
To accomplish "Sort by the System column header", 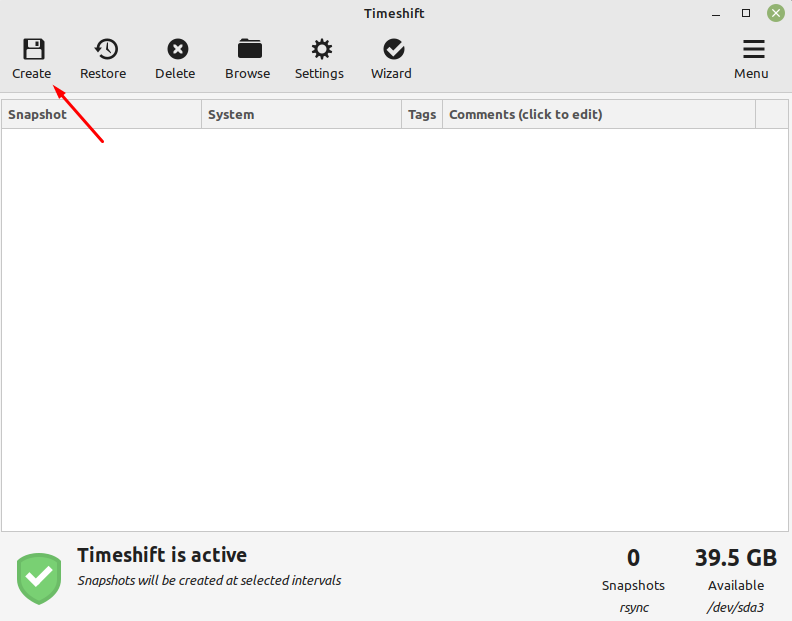I will [302, 114].
